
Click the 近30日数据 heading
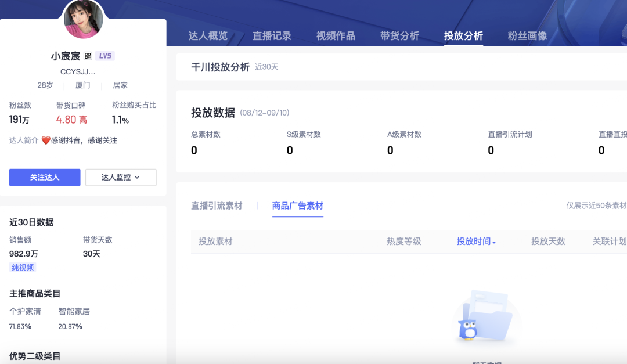click(31, 222)
